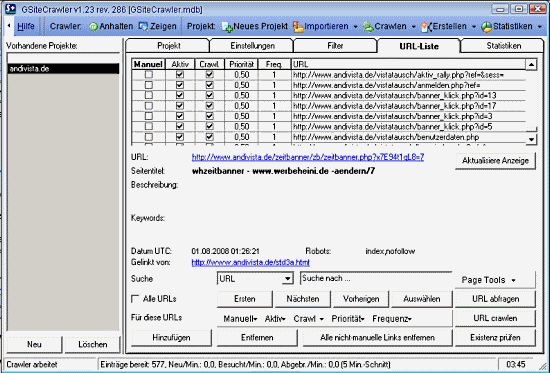Image resolution: width=550 pixels, height=373 pixels.
Task: Toggle Manuell checkbox for banner_klick.php?id=17 row
Action: click(x=149, y=106)
